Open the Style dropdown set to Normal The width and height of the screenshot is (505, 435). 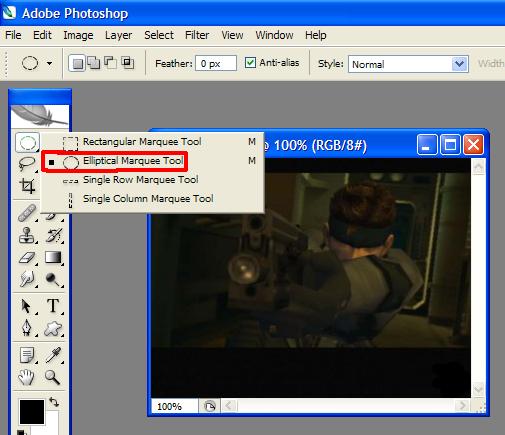tap(408, 64)
